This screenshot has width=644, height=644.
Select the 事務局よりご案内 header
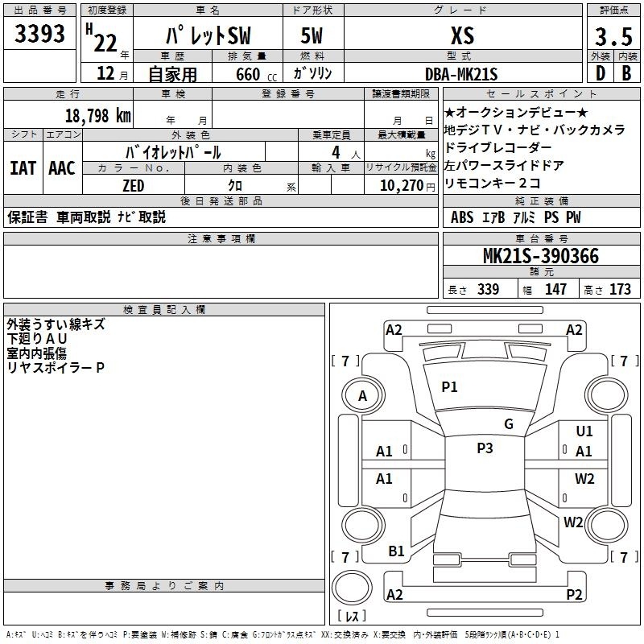coord(164,586)
